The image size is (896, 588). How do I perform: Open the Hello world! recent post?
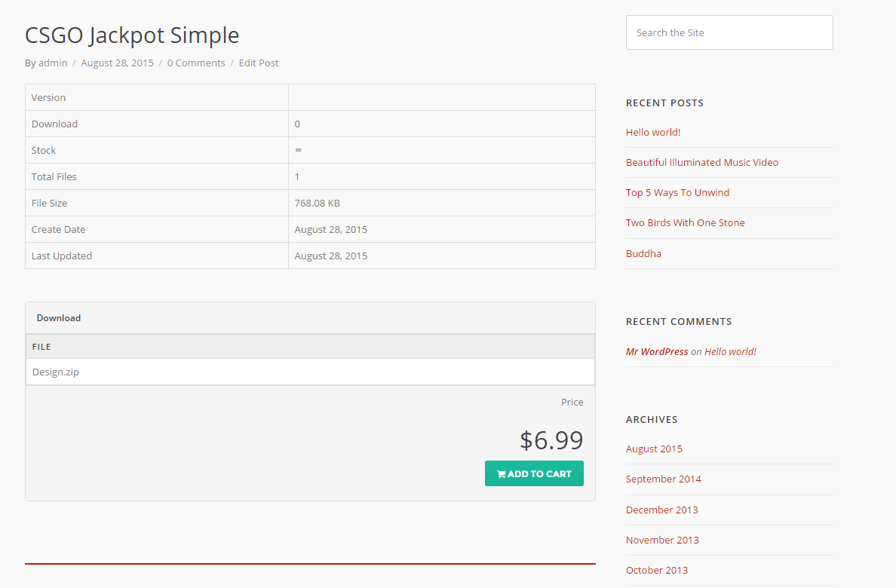(x=653, y=132)
